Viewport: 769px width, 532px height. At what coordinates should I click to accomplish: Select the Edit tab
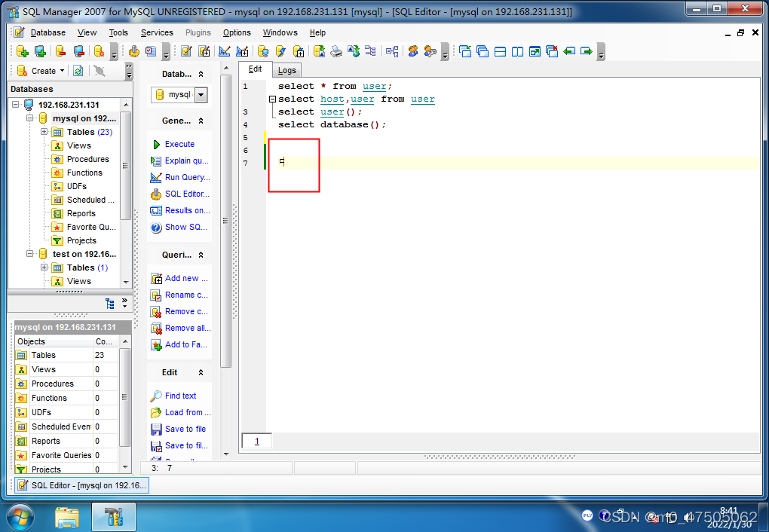(255, 69)
